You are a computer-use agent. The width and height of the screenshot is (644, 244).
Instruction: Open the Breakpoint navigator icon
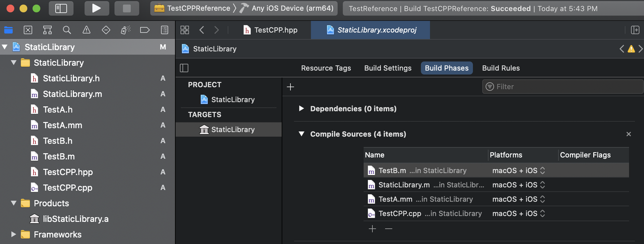click(145, 30)
